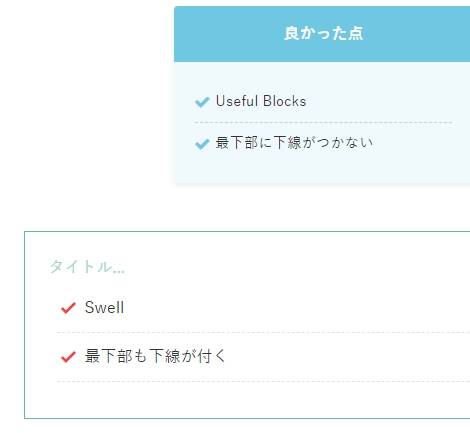Click the blue checkmark beside 最下部に下線がつかない
This screenshot has height=433, width=470.
tap(202, 144)
